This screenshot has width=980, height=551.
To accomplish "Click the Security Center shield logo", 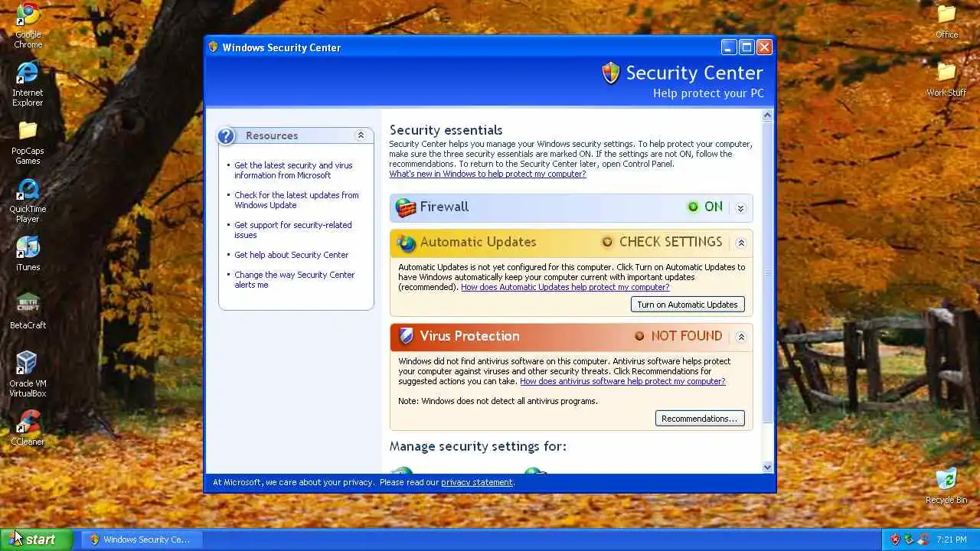I will tap(610, 73).
